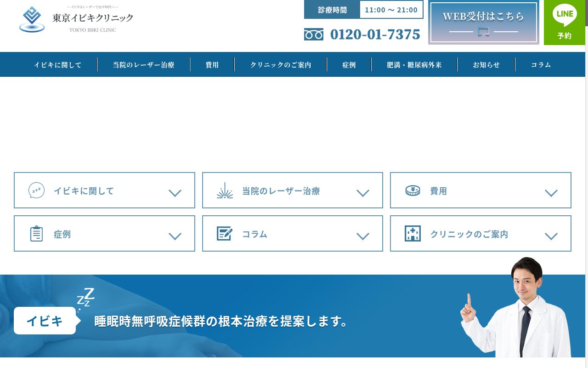
Task: Open 肥満・糖尿病外来 menu item
Action: (x=414, y=65)
